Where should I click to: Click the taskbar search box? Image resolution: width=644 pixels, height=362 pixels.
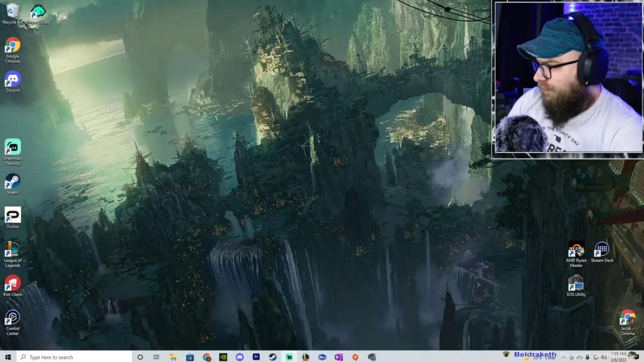coord(73,357)
